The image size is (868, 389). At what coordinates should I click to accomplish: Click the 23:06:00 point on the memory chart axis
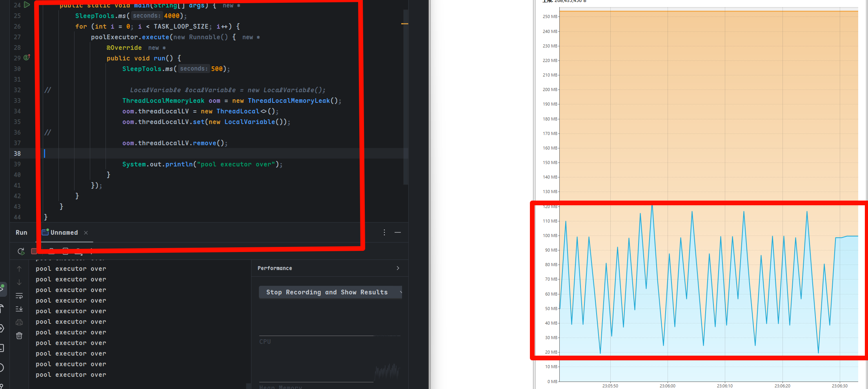[x=667, y=385]
